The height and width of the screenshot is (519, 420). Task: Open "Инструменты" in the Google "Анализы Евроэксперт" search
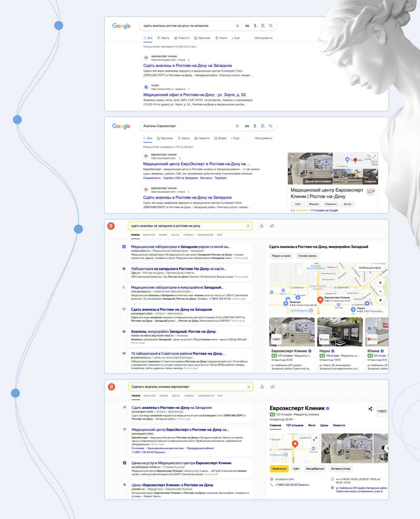(x=264, y=138)
